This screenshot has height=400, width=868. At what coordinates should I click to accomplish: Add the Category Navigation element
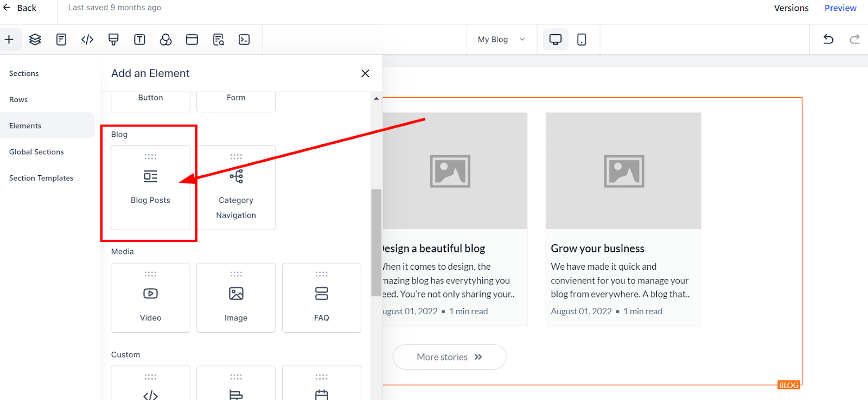point(236,187)
